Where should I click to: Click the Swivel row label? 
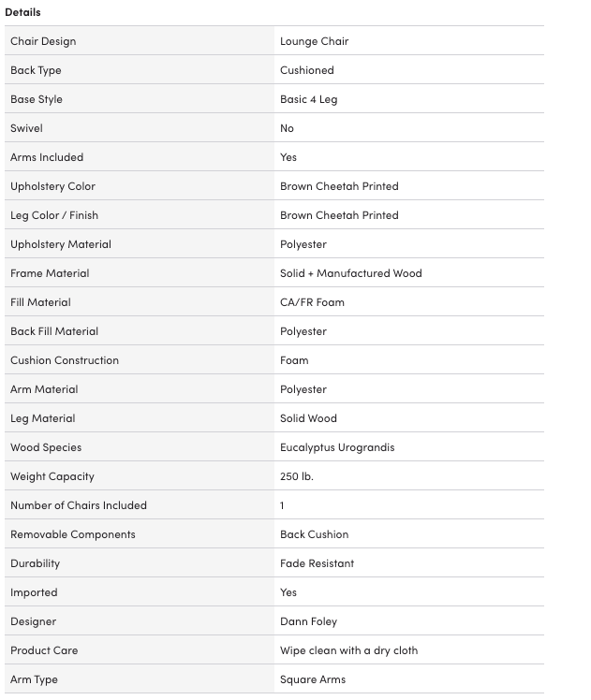(x=26, y=128)
